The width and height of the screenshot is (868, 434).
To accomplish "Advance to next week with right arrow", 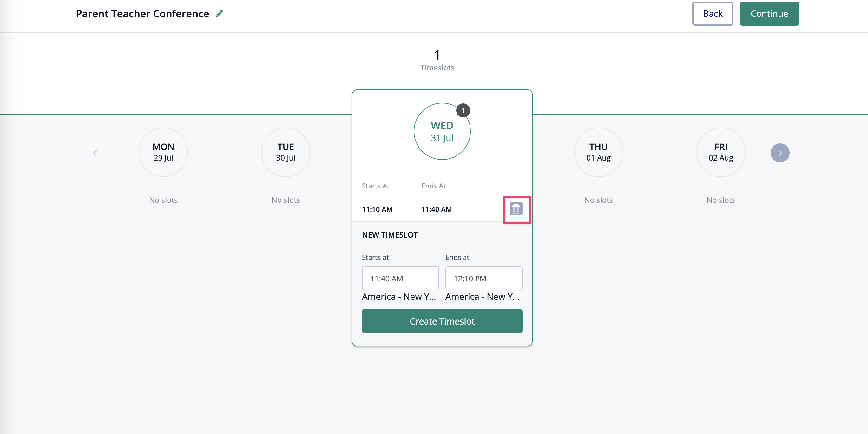I will point(779,153).
